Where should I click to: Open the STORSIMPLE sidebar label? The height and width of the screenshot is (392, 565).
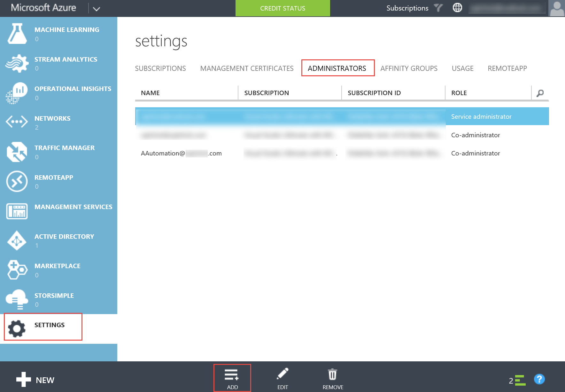(x=54, y=296)
